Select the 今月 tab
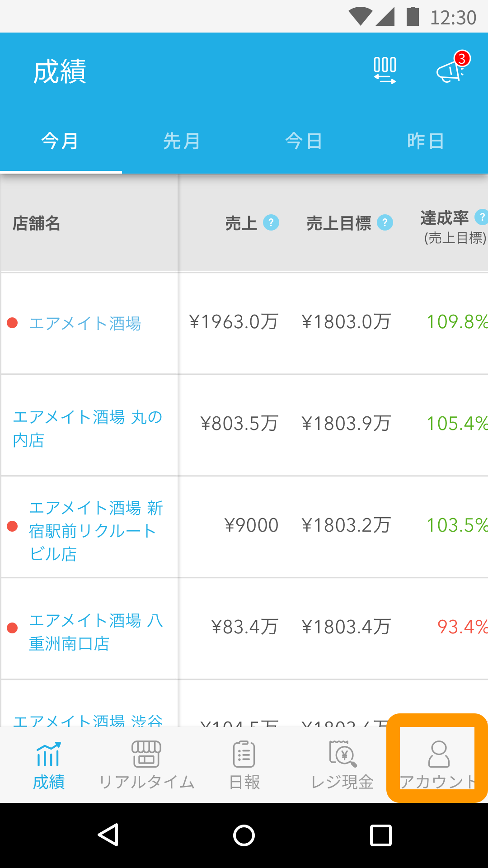The width and height of the screenshot is (488, 868). [60, 141]
